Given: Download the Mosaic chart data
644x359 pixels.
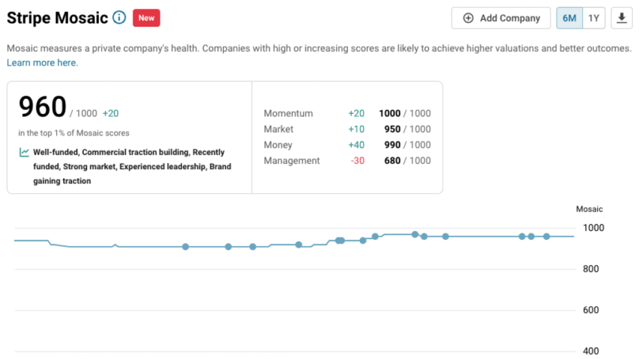Looking at the screenshot, I should click(x=622, y=18).
